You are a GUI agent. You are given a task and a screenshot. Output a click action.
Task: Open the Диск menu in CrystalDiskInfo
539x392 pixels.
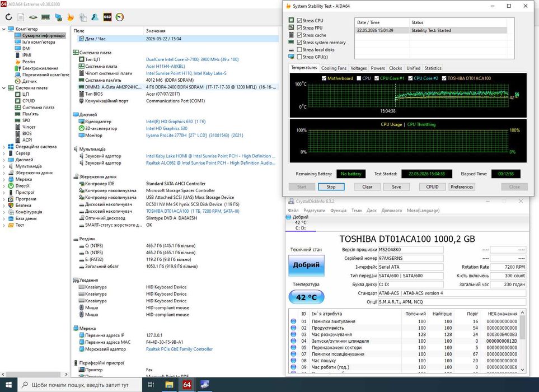pos(371,211)
